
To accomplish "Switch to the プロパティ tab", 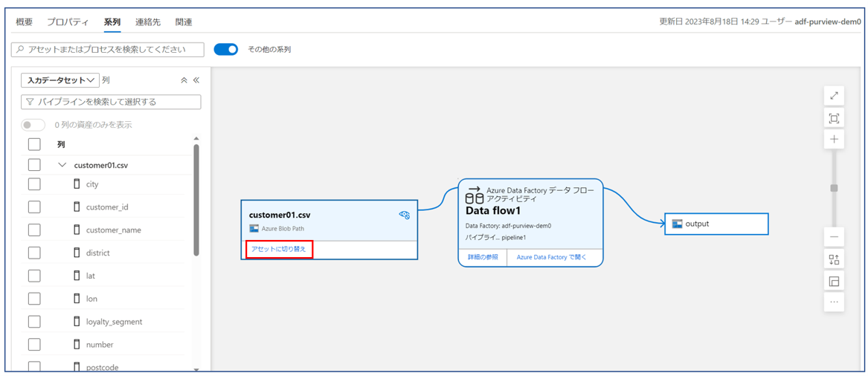I will [68, 22].
